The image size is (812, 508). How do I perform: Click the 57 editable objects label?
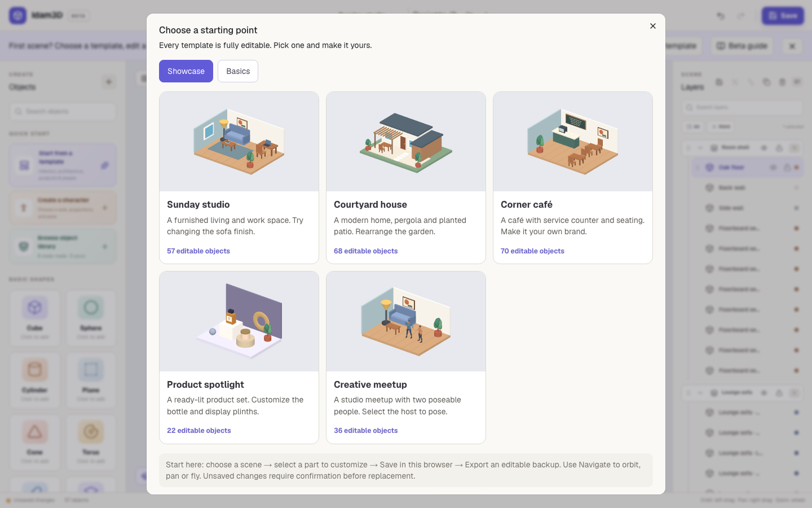tap(198, 251)
